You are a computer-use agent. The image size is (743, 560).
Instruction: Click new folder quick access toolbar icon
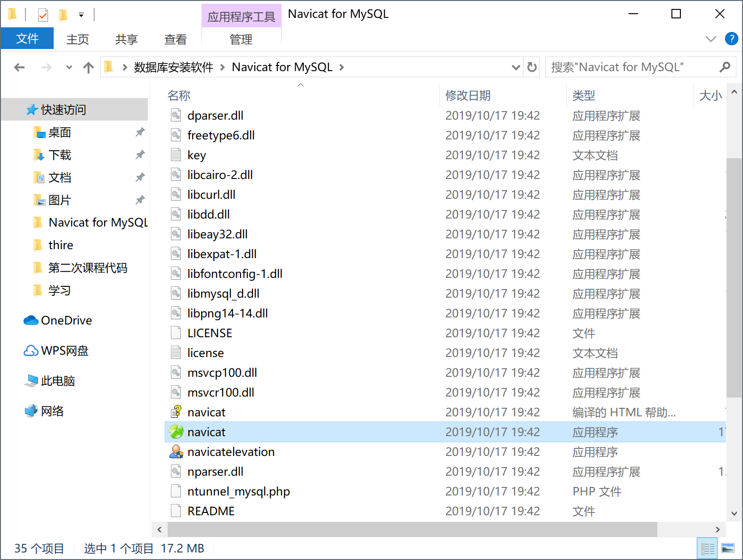coord(63,15)
